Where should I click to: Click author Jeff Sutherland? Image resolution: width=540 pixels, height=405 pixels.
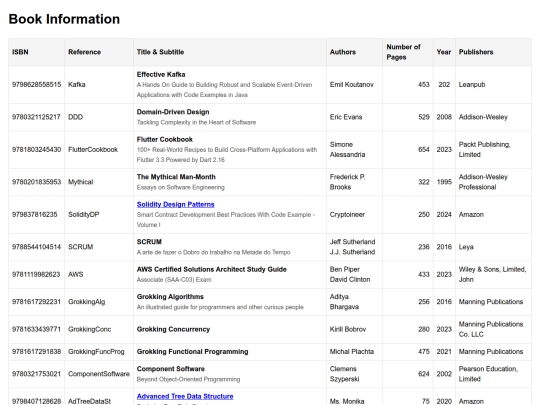point(353,242)
